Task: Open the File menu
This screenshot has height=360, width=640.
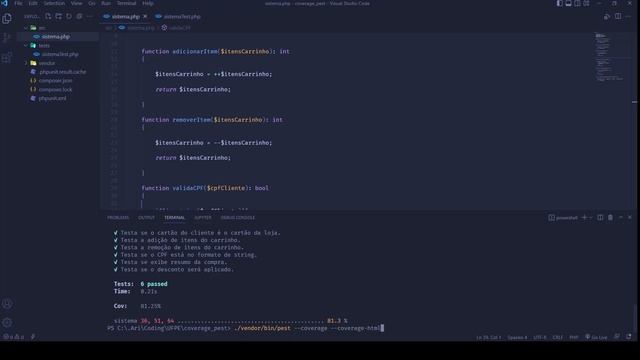Action: pyautogui.click(x=18, y=3)
